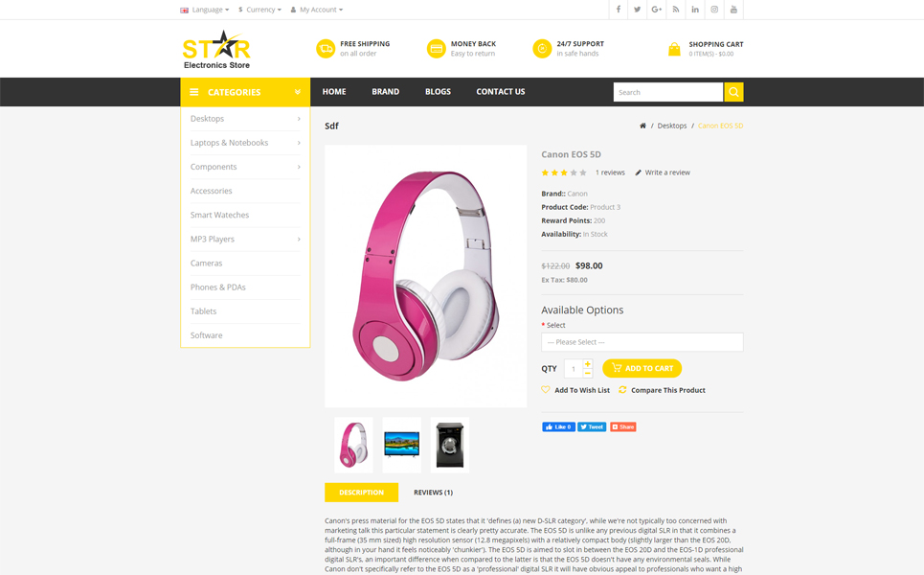
Task: Click the Add To Cart button
Action: pyautogui.click(x=642, y=368)
